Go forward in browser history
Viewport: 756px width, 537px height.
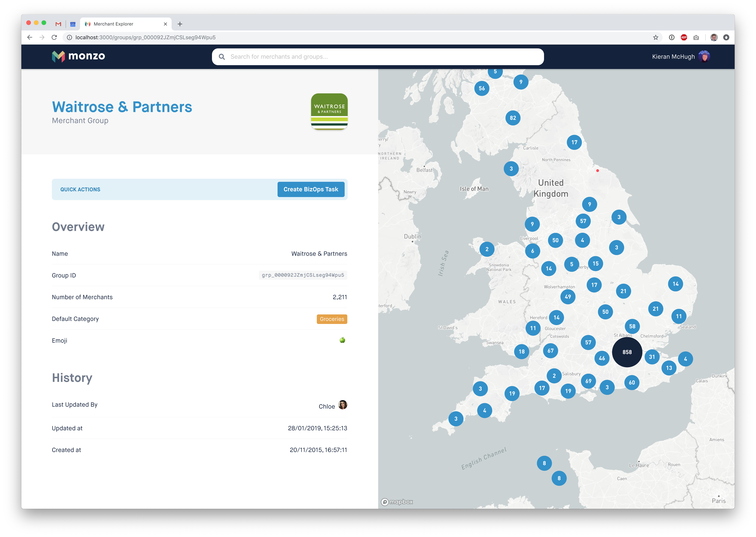coord(42,37)
